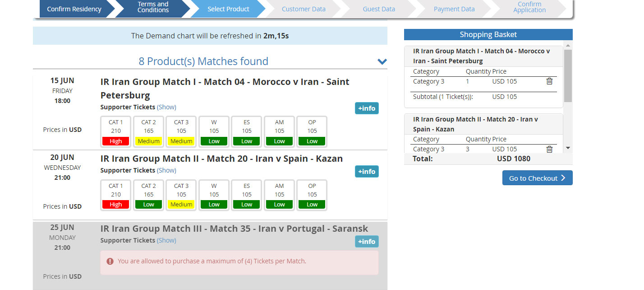Image resolution: width=644 pixels, height=290 pixels.
Task: Select OP category for Morocco v Iran
Action: tap(312, 131)
